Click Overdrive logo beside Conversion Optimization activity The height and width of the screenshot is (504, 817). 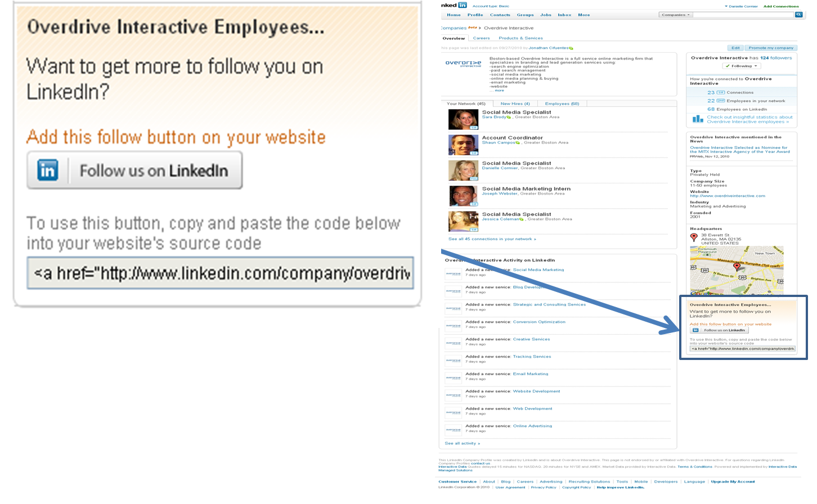click(x=454, y=326)
